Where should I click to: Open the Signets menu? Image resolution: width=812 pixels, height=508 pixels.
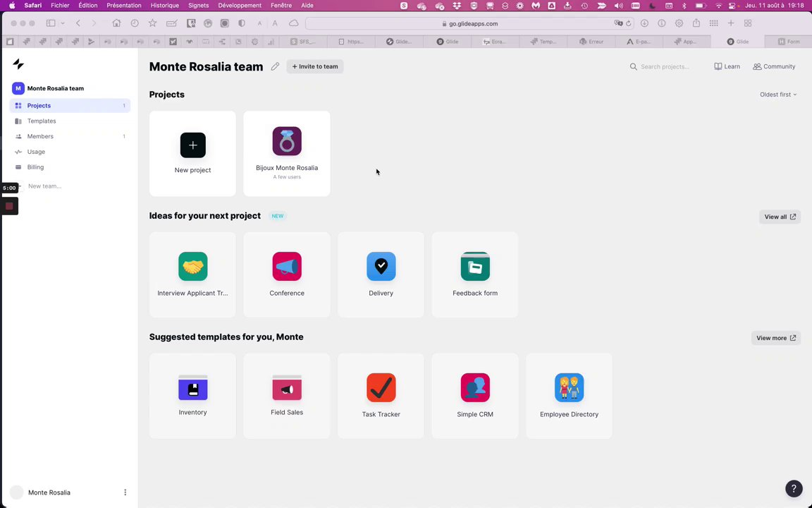[198, 5]
